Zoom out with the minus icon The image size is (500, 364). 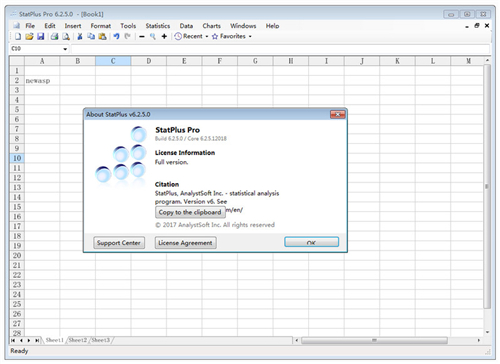[x=142, y=36]
